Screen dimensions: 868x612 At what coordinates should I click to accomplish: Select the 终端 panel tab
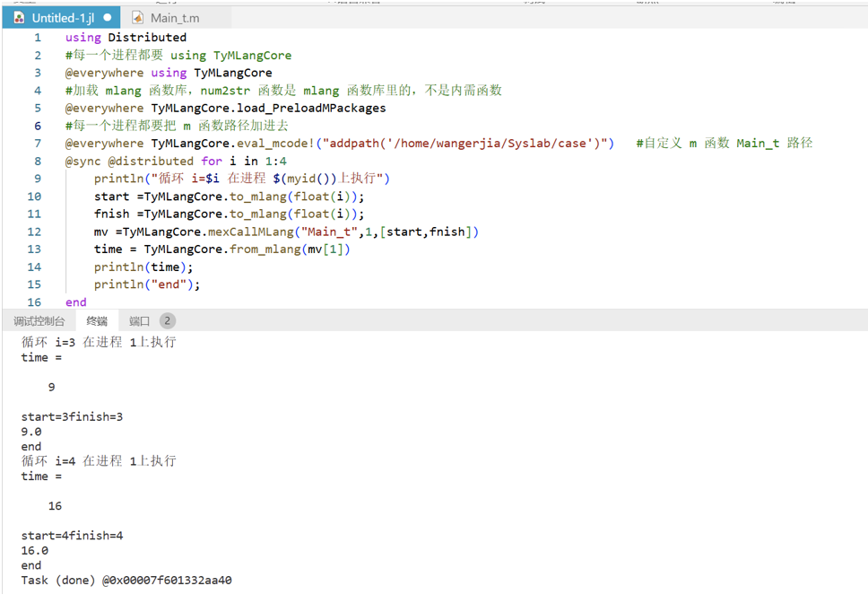pyautogui.click(x=97, y=321)
